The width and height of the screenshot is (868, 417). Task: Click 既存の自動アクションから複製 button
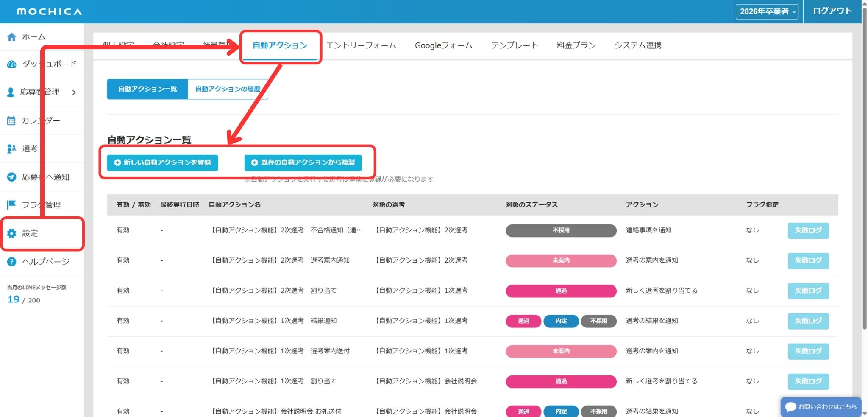(x=303, y=162)
